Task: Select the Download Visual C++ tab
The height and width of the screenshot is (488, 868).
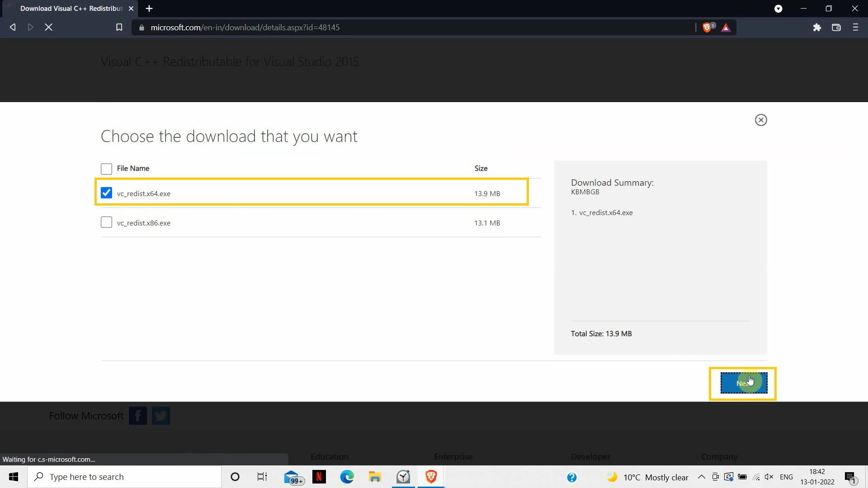Action: click(x=71, y=9)
